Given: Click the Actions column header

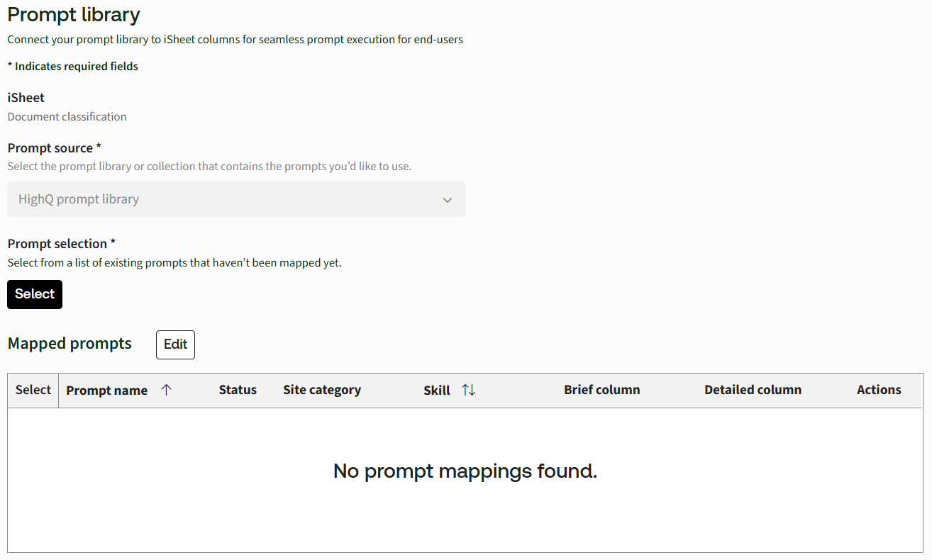Looking at the screenshot, I should [x=878, y=390].
